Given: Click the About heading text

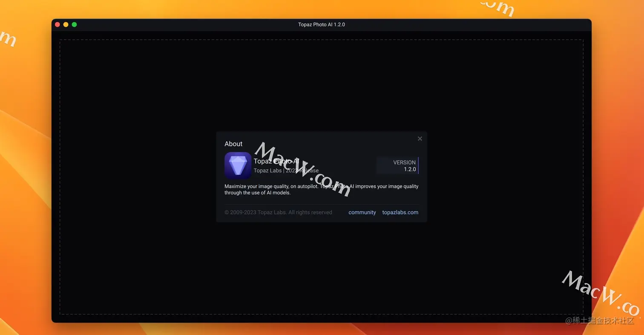Looking at the screenshot, I should pyautogui.click(x=233, y=144).
